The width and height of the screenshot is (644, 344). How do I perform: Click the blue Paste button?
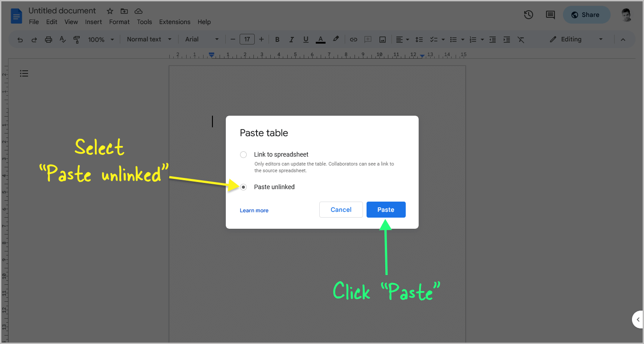tap(386, 210)
